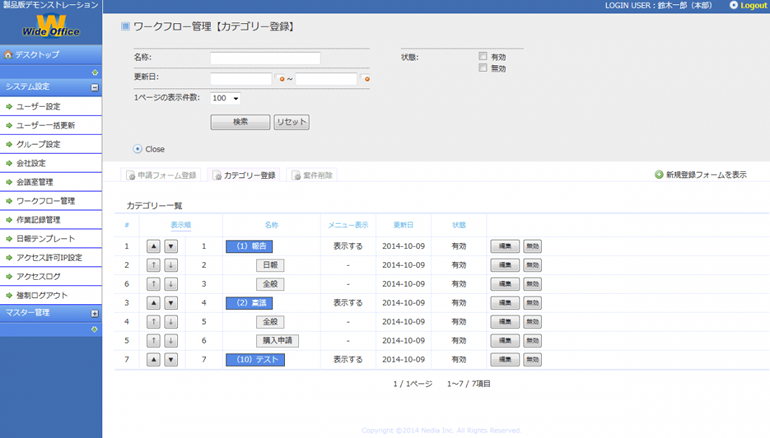This screenshot has width=770, height=438.
Task: Open the end date calendar picker
Action: (x=366, y=79)
